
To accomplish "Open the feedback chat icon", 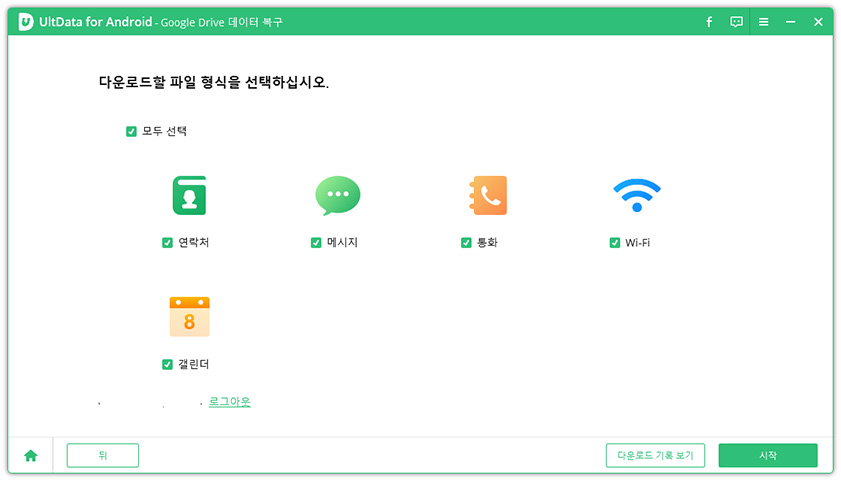I will (x=736, y=22).
